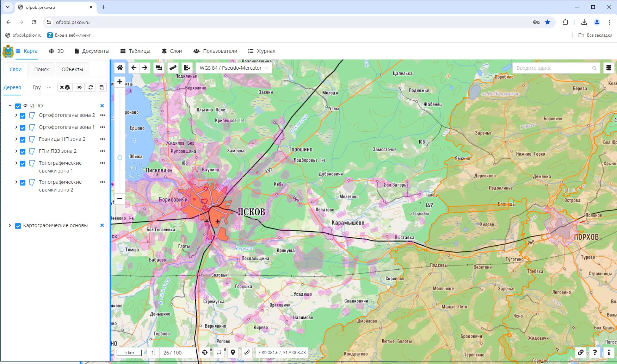Viewport: 617px width, 364px height.
Task: Toggle ГП и ПЗЗ зона 2 checkbox
Action: [23, 152]
